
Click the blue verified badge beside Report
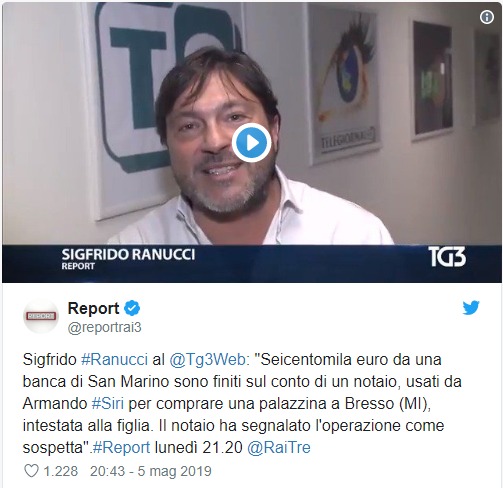(132, 308)
